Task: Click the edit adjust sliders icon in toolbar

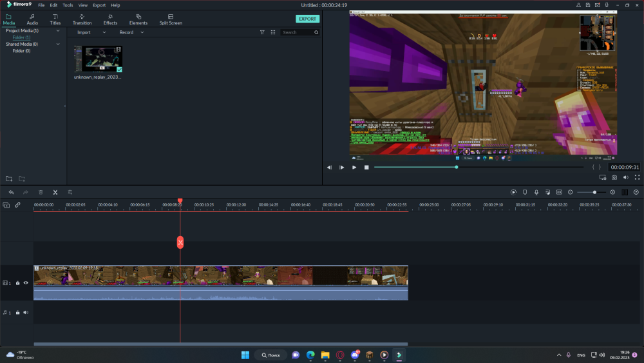Action: (70, 192)
